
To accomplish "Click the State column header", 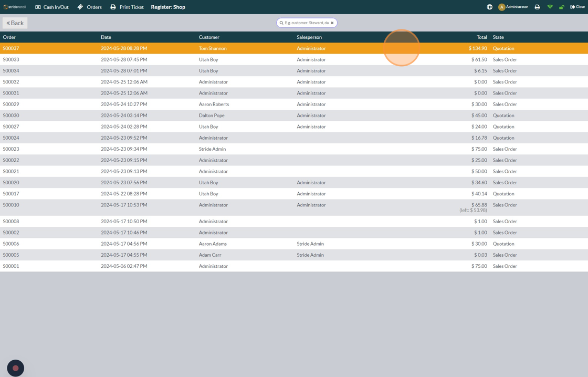I will coord(498,37).
